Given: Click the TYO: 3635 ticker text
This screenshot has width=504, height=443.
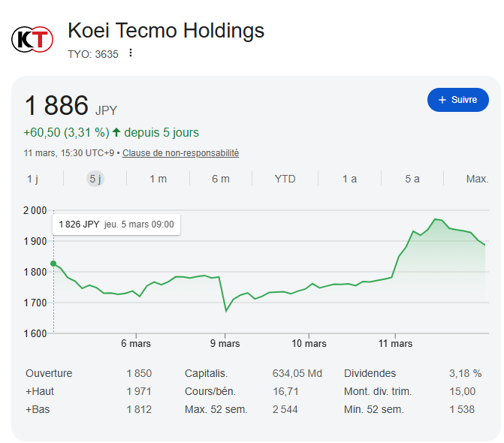Looking at the screenshot, I should 93,54.
